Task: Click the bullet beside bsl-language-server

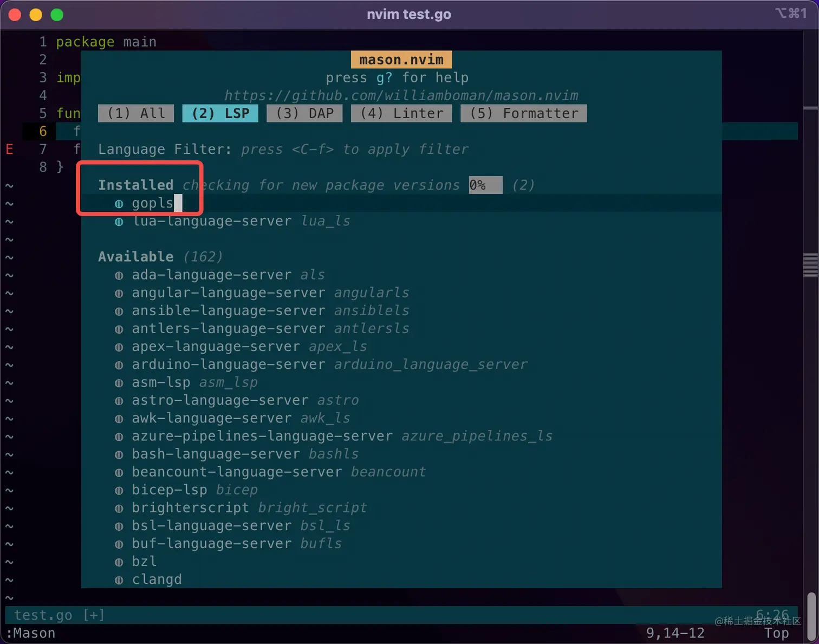Action: tap(119, 526)
